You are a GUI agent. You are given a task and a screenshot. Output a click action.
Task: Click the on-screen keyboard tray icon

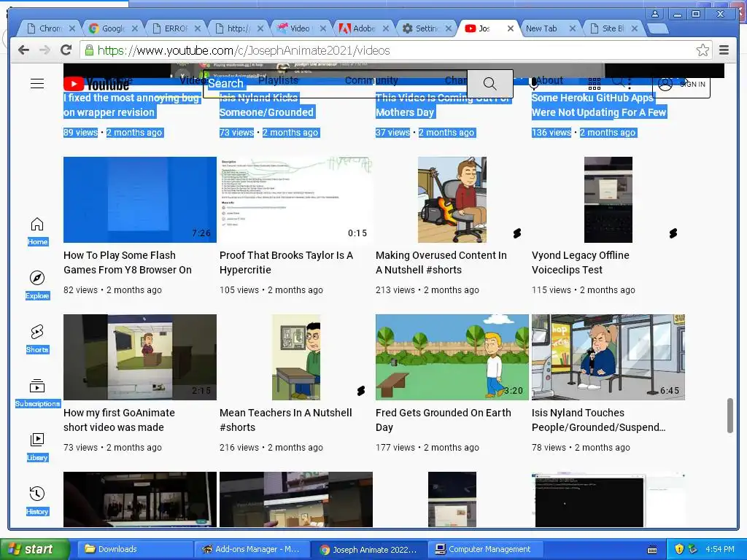pyautogui.click(x=652, y=550)
